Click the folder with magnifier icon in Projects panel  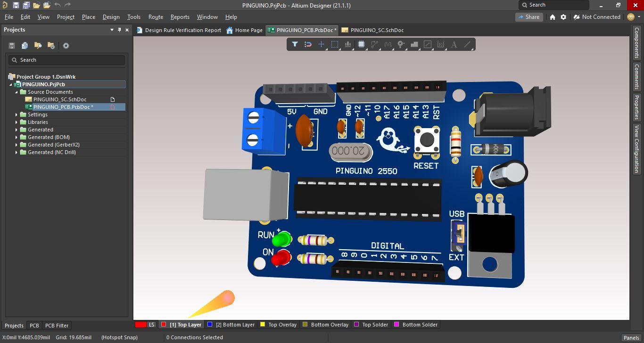tap(38, 46)
